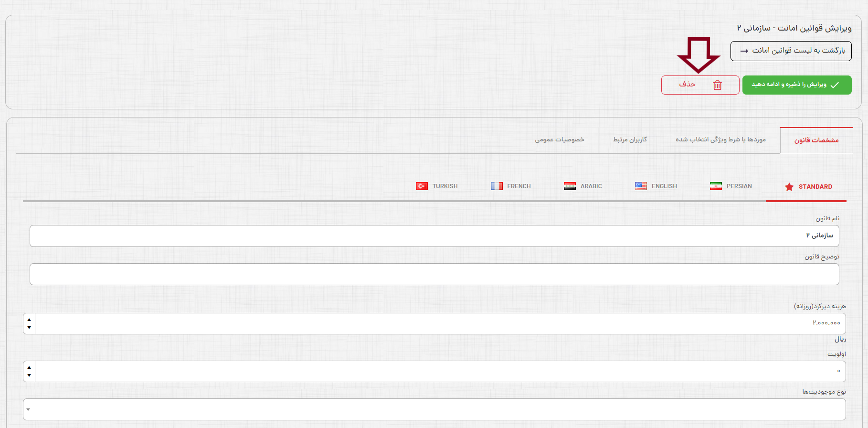Select موردها با شرط ویژگی انتخاب شده tab
868x428 pixels.
[720, 139]
